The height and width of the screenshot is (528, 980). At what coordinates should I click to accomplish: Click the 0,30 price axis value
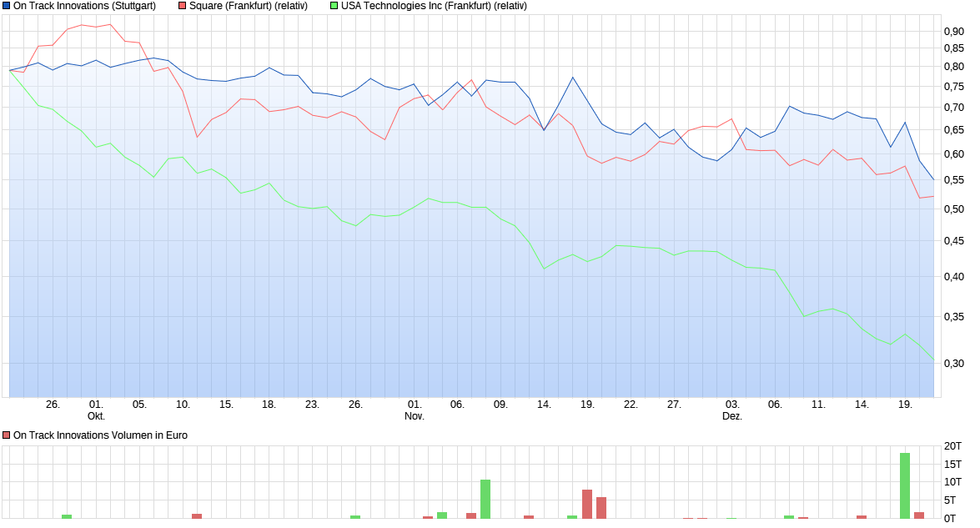click(954, 363)
